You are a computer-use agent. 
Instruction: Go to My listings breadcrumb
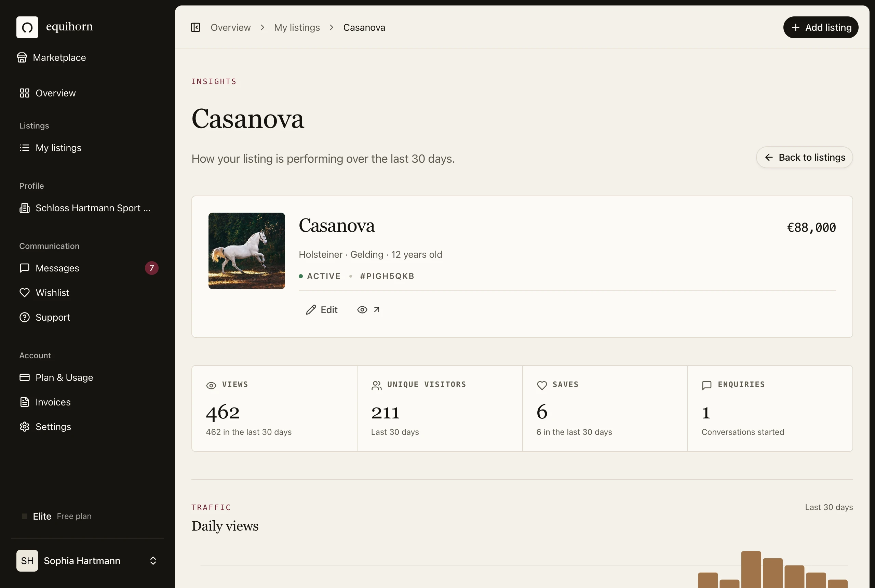point(297,27)
